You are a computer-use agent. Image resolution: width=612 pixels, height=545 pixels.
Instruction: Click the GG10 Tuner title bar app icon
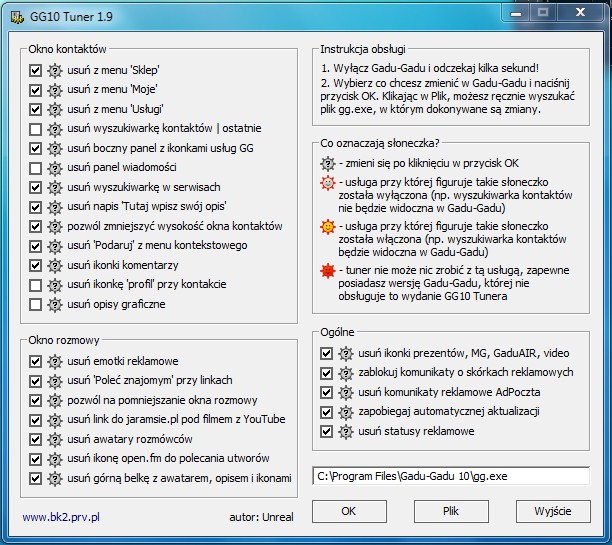pos(17,17)
